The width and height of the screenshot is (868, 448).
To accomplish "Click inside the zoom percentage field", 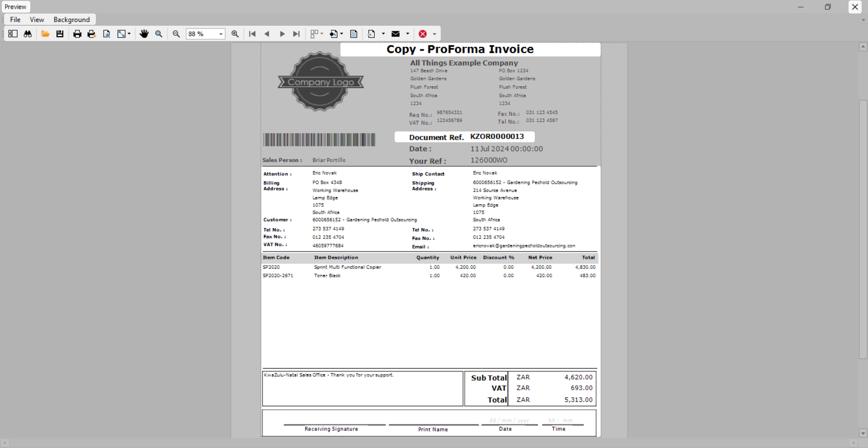I will pyautogui.click(x=202, y=34).
